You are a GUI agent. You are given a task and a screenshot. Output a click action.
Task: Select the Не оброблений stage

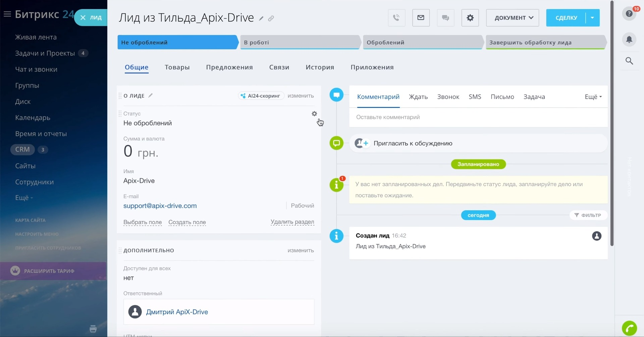click(178, 42)
